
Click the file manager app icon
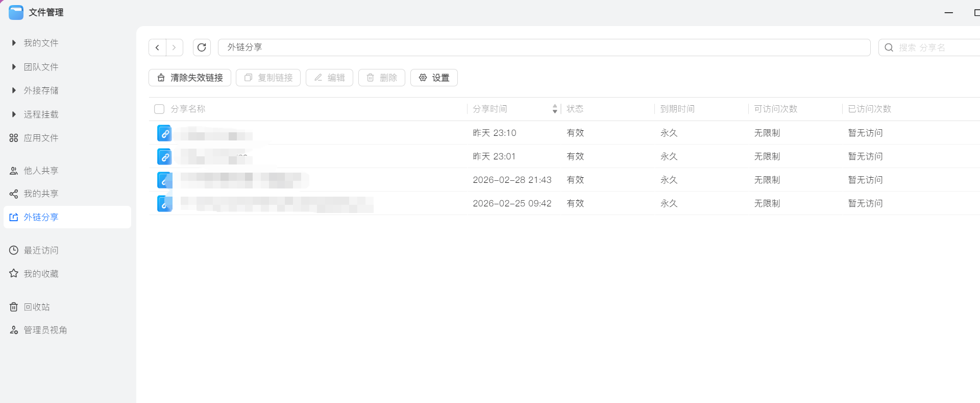coord(16,12)
